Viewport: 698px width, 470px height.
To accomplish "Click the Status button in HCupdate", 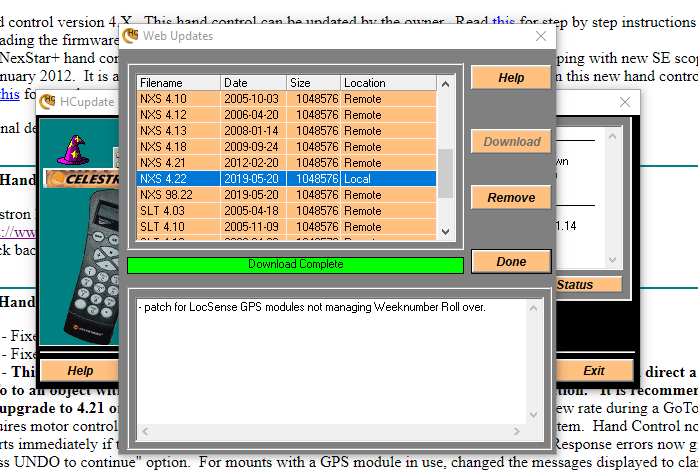I will 588,284.
